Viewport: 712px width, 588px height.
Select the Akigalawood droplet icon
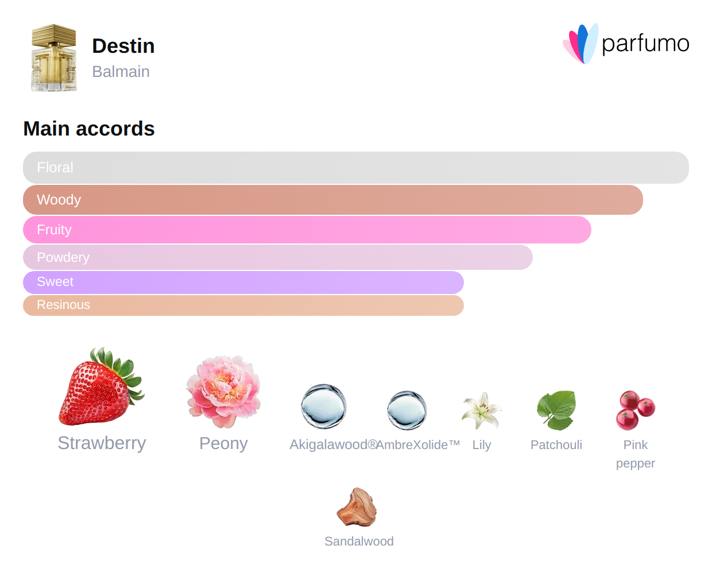pyautogui.click(x=324, y=407)
